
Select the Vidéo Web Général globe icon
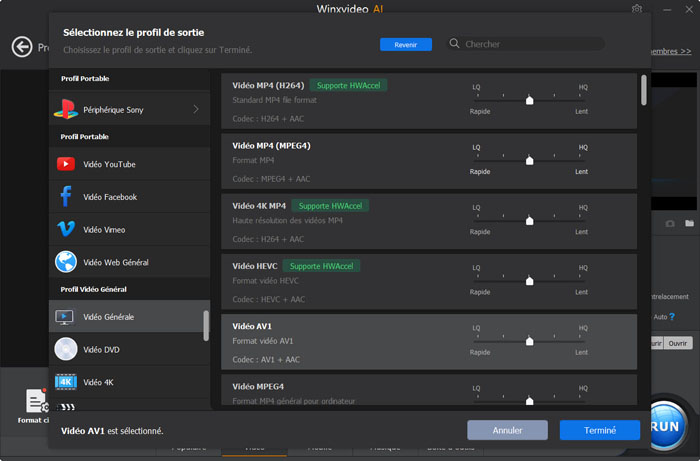[66, 262]
